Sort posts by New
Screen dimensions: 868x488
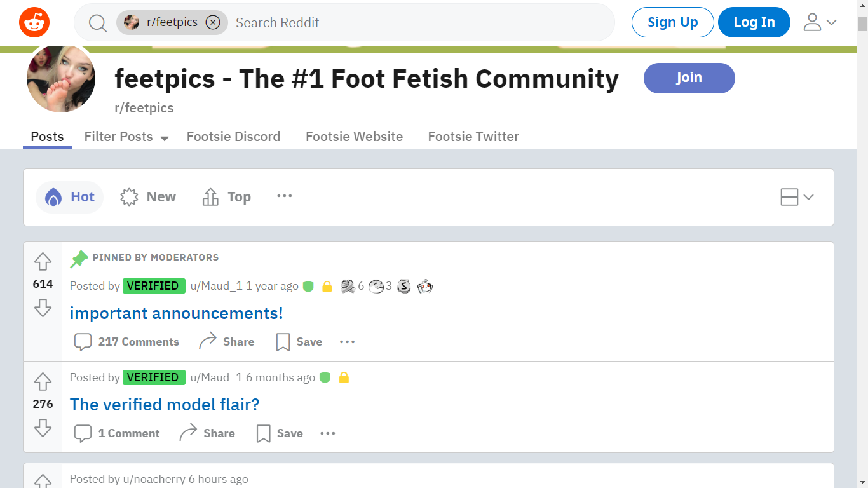pos(148,197)
